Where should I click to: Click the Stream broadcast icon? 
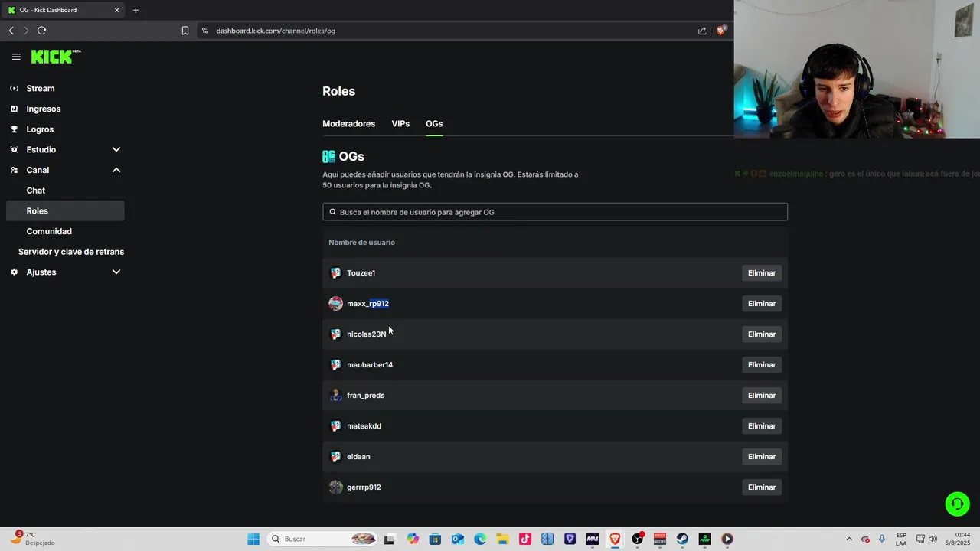point(14,88)
